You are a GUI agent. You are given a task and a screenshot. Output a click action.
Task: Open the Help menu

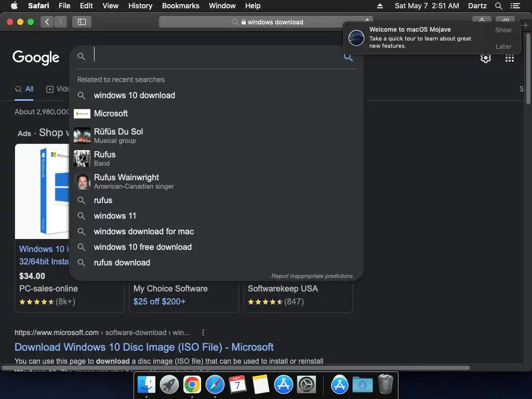[253, 6]
